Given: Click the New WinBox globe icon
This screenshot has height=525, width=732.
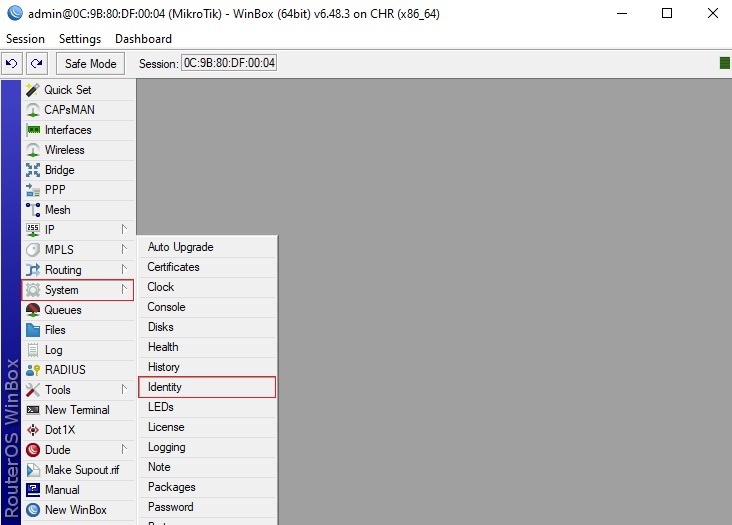Looking at the screenshot, I should click(33, 510).
